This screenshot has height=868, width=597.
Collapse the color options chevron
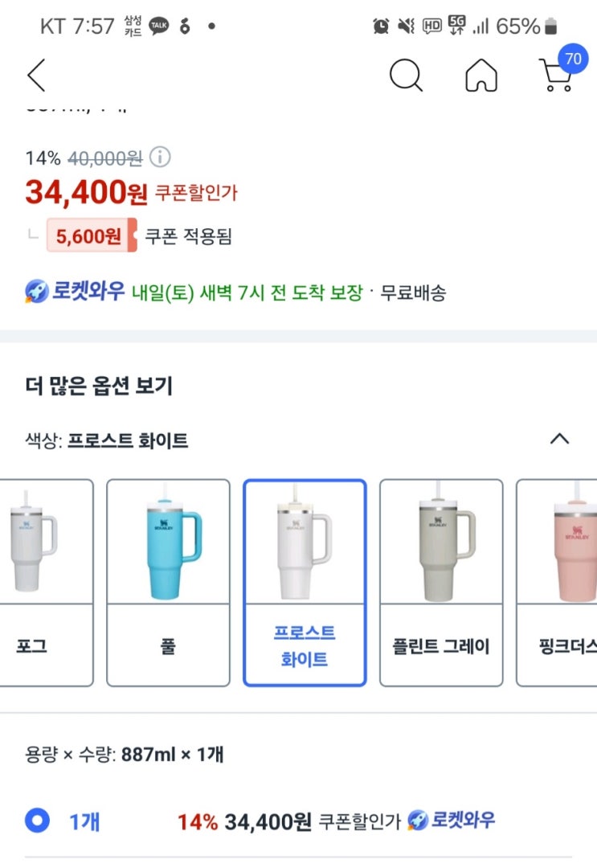tap(559, 439)
